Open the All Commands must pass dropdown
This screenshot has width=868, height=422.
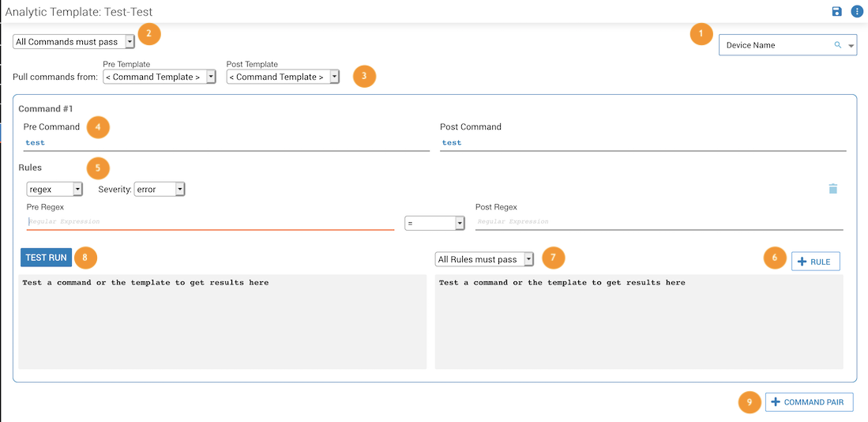(73, 42)
